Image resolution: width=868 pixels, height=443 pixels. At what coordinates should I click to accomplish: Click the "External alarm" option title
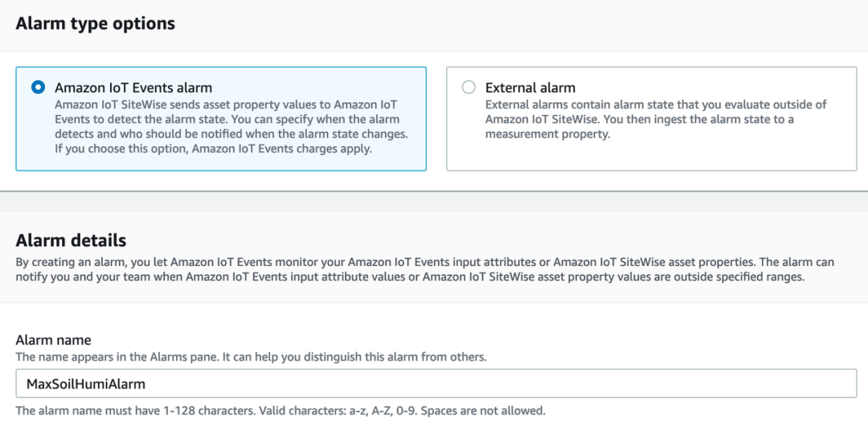pos(530,88)
